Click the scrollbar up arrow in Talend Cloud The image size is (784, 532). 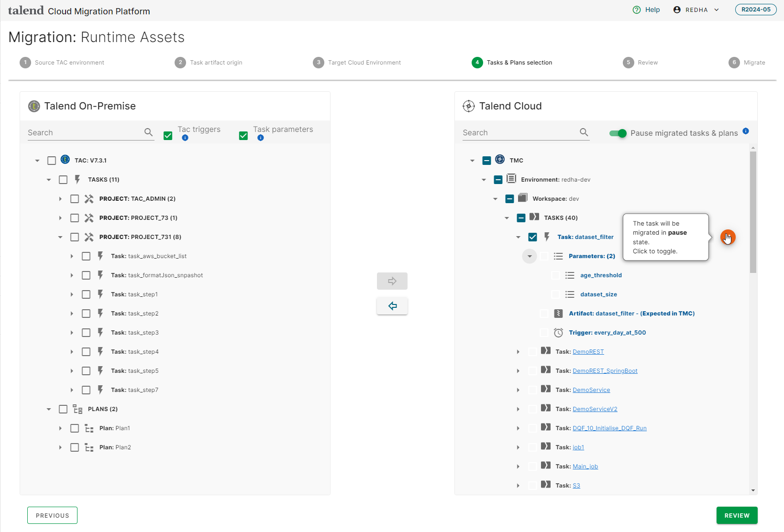(x=753, y=148)
